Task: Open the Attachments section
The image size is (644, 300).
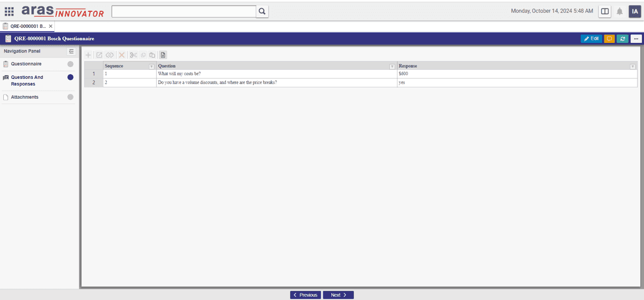Action: [25, 97]
